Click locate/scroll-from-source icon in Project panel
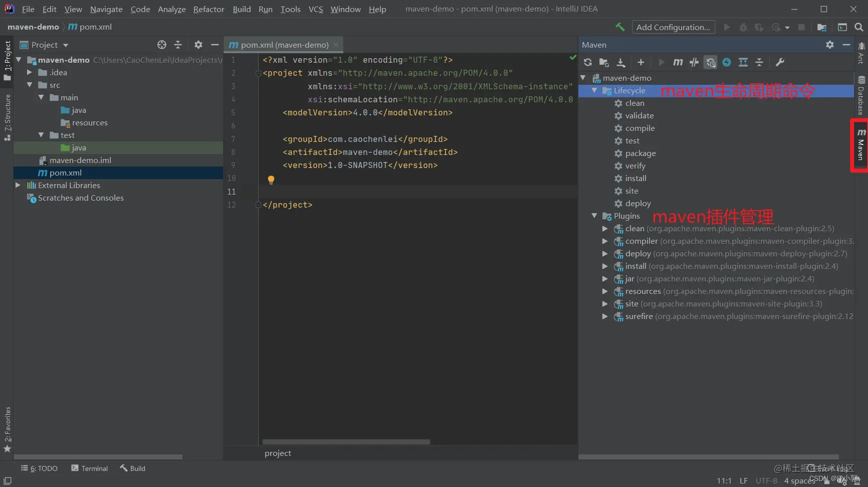Viewport: 868px width, 487px height. point(161,45)
